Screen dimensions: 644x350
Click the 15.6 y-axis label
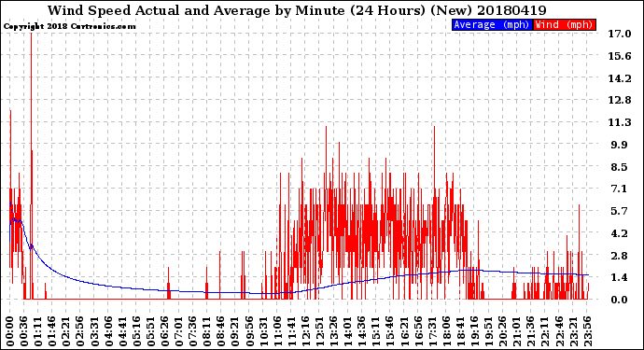click(620, 56)
